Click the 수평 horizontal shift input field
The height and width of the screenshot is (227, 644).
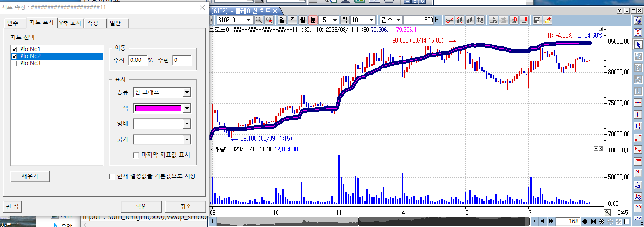[x=182, y=60]
